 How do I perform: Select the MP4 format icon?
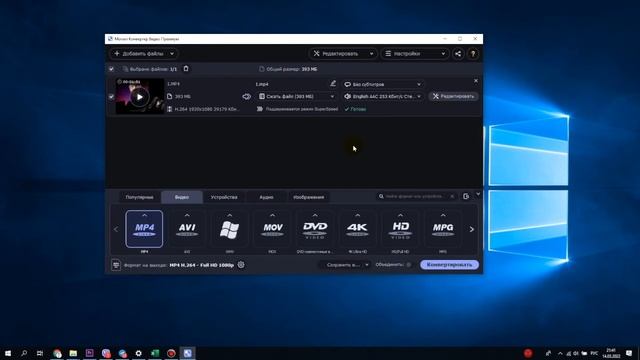pos(144,229)
